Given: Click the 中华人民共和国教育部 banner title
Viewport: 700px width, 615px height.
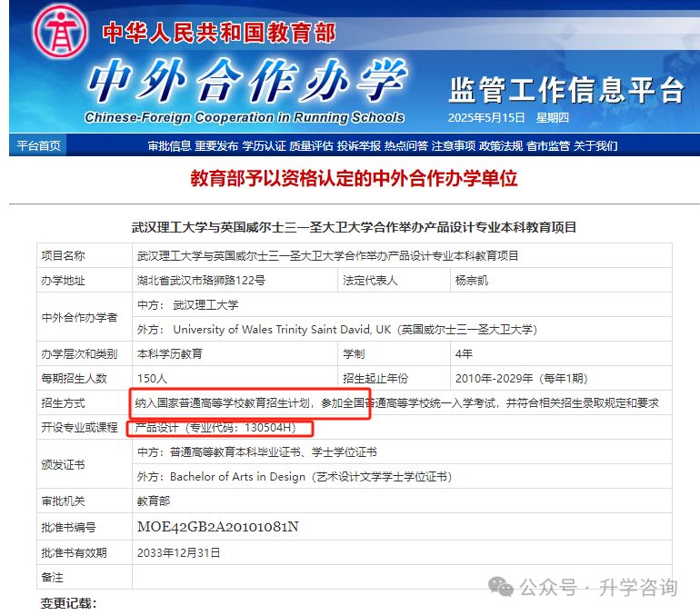Looking at the screenshot, I should point(219,33).
